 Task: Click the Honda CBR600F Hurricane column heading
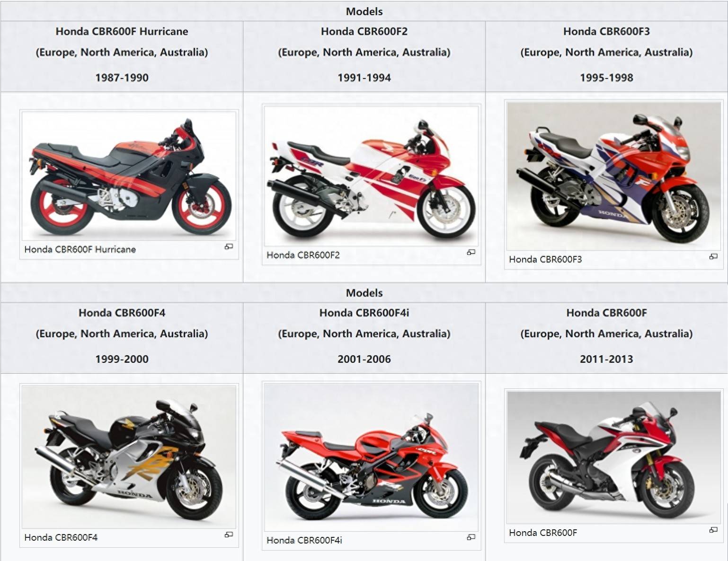pyautogui.click(x=122, y=31)
